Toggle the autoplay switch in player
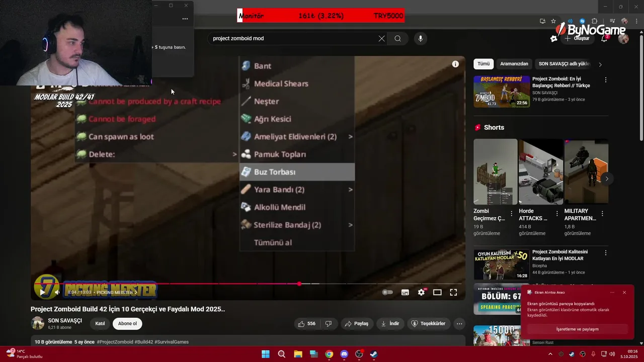This screenshot has height=362, width=644. pyautogui.click(x=387, y=292)
